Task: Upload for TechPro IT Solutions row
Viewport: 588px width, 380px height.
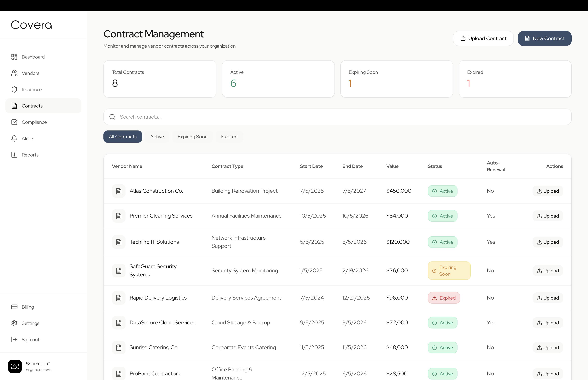Action: 548,242
